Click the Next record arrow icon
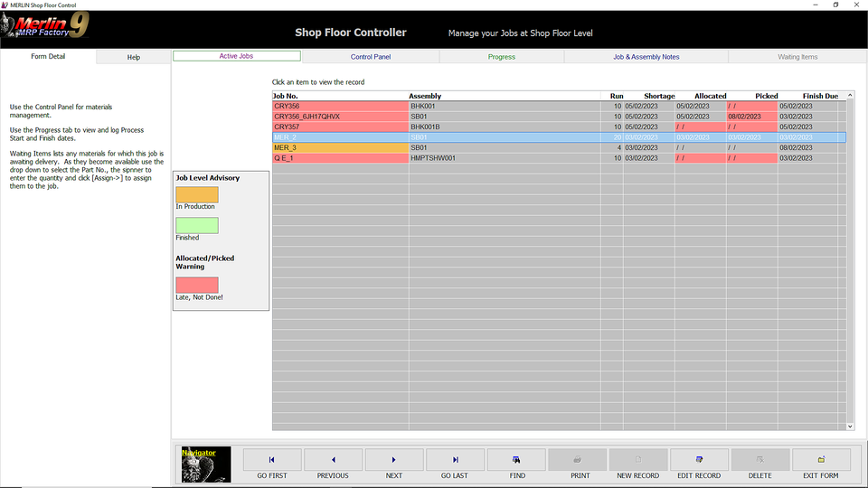Screen dimensions: 868x488 pos(393,460)
